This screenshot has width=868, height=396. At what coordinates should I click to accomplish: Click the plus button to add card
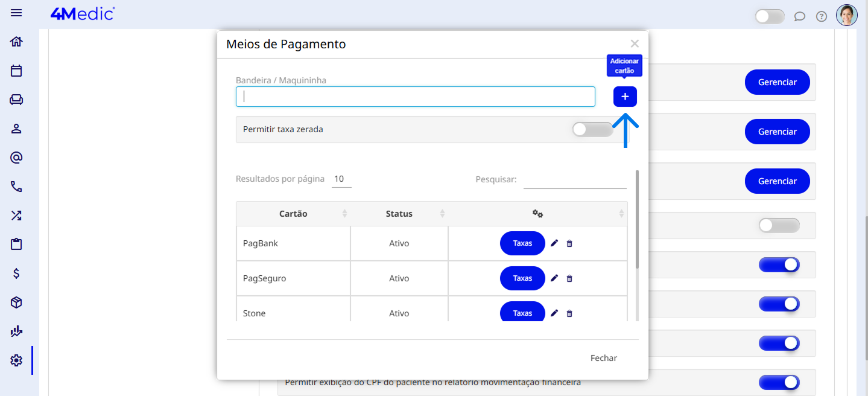pos(625,97)
